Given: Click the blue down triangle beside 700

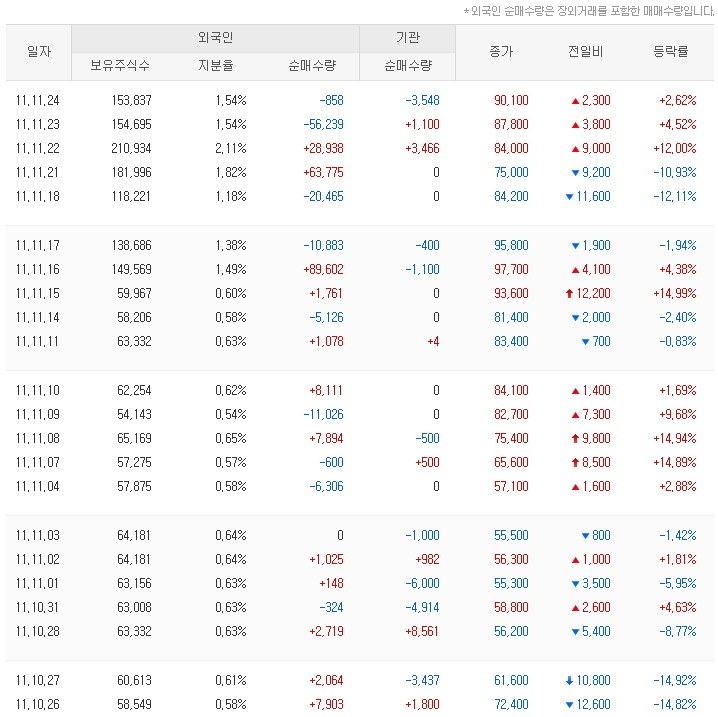Looking at the screenshot, I should click(x=585, y=341).
